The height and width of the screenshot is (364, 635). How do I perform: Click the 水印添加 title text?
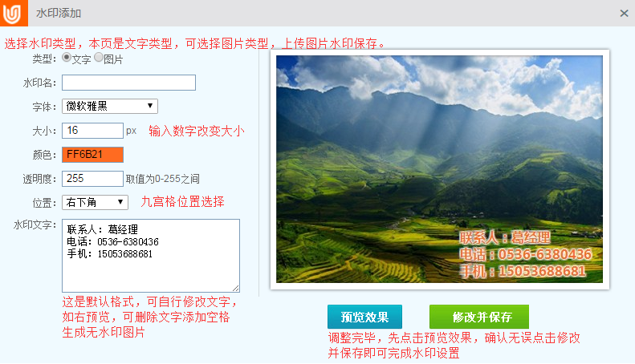(x=59, y=14)
